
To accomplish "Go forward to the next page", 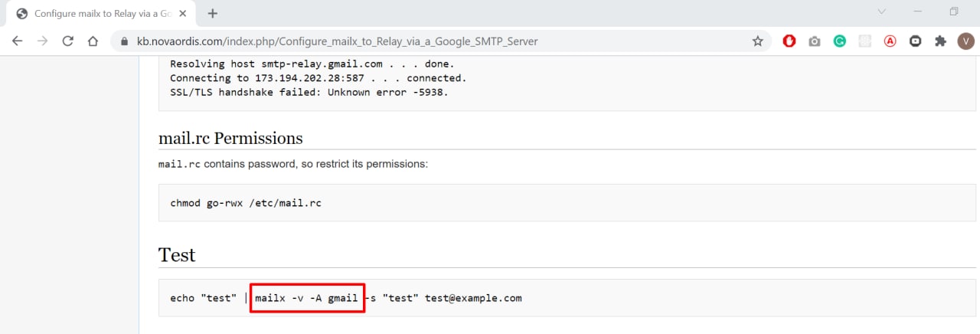I will (43, 41).
